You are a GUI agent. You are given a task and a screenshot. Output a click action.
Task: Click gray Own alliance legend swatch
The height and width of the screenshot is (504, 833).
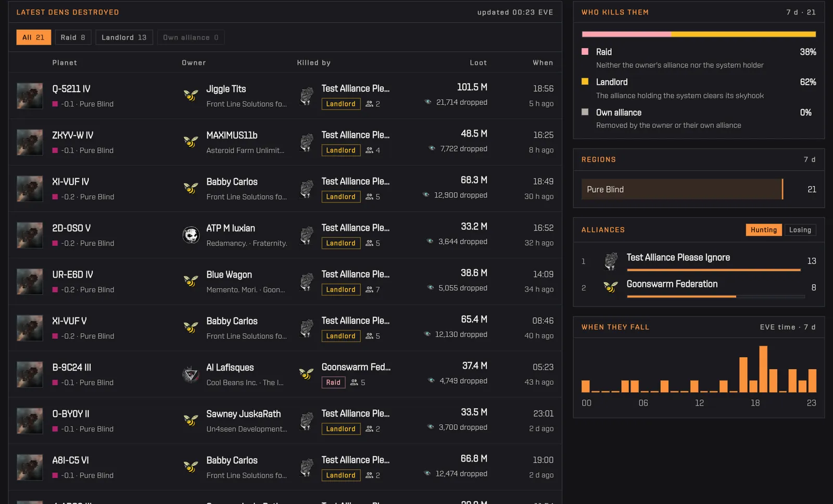[x=585, y=112]
